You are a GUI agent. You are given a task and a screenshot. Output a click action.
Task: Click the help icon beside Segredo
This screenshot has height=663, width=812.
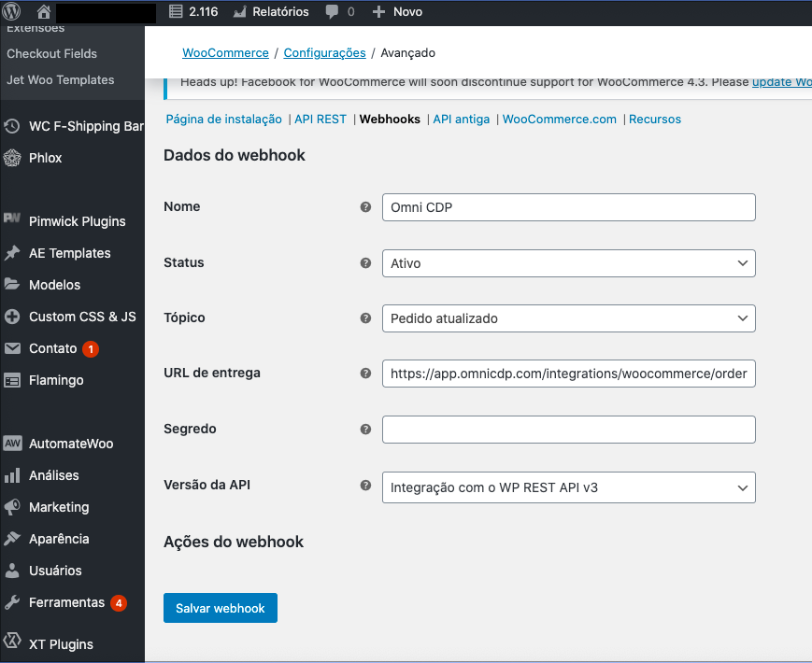[x=365, y=430]
